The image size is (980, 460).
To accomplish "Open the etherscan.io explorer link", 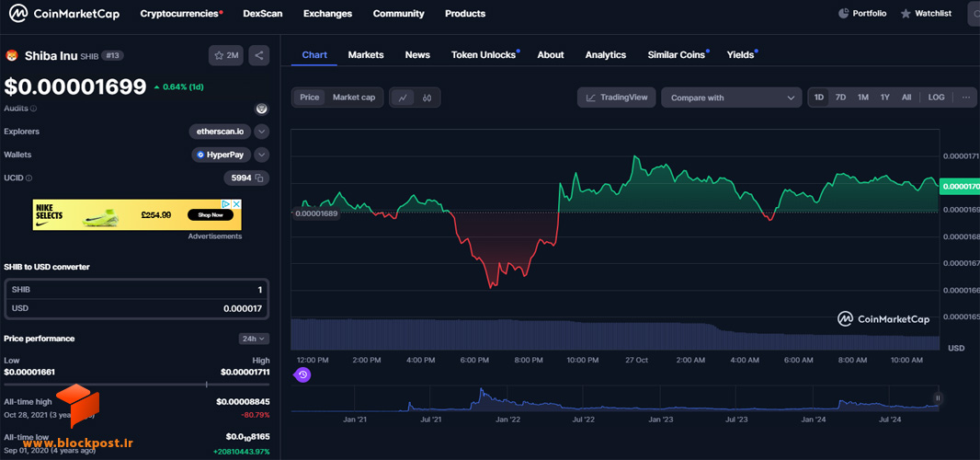I will [220, 132].
